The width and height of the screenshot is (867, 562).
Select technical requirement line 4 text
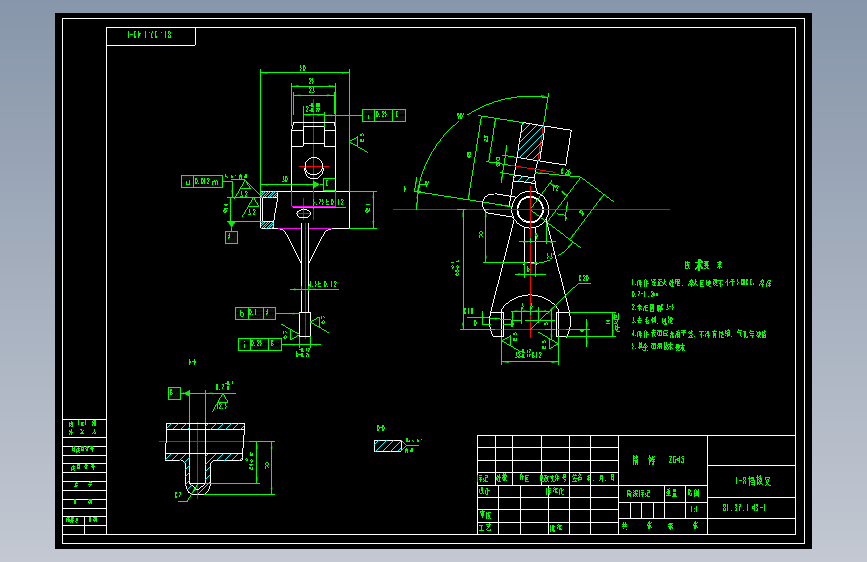(x=699, y=334)
